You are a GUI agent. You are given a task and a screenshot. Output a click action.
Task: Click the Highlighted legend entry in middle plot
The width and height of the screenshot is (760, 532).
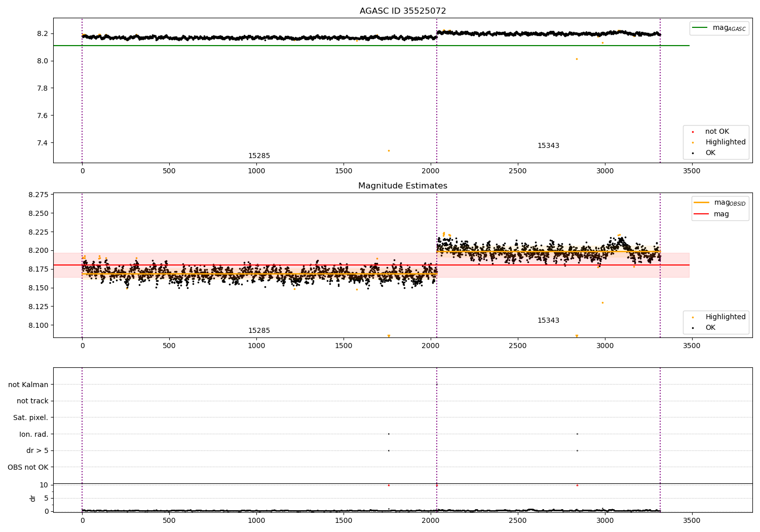(x=719, y=317)
